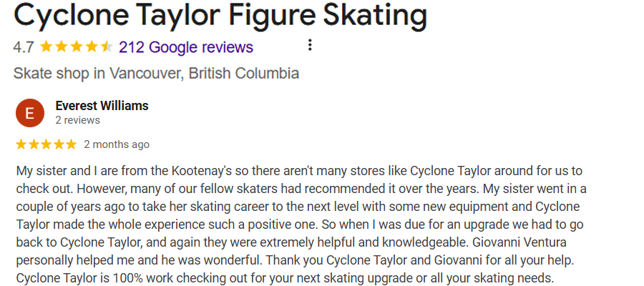Click the fourth star in Everest's review
The image size is (644, 286).
click(59, 144)
